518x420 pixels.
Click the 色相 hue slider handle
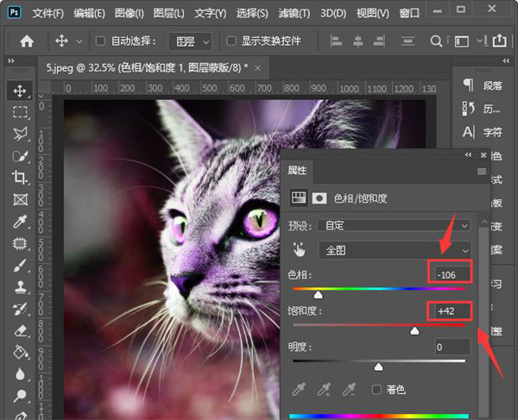(318, 294)
